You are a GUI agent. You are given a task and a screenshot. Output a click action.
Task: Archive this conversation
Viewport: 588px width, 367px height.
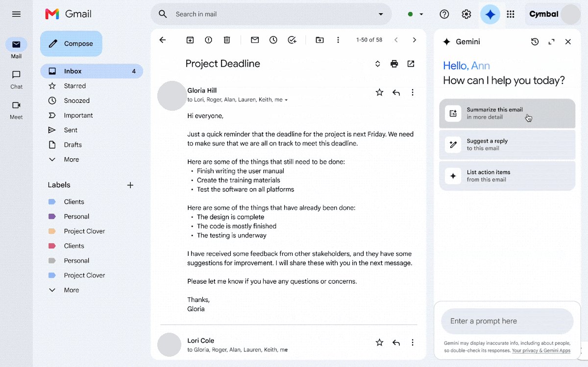(x=190, y=40)
